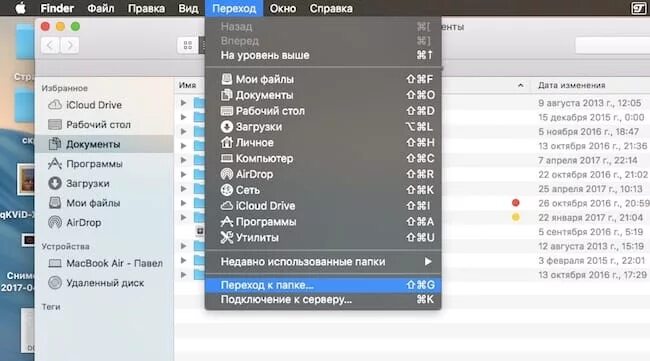Expand Недавно использованные папки submenu

(x=323, y=262)
